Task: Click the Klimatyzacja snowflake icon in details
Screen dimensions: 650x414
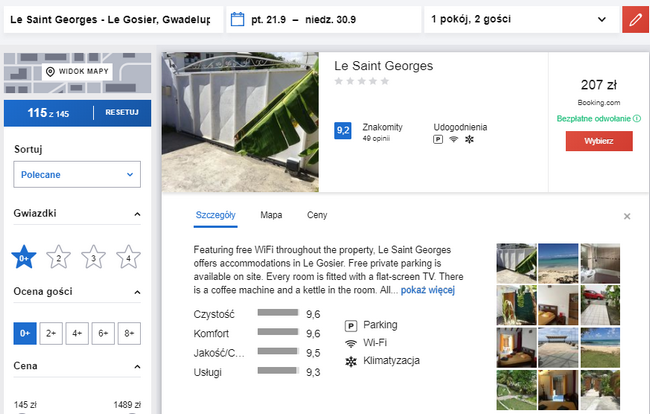Action: click(351, 361)
